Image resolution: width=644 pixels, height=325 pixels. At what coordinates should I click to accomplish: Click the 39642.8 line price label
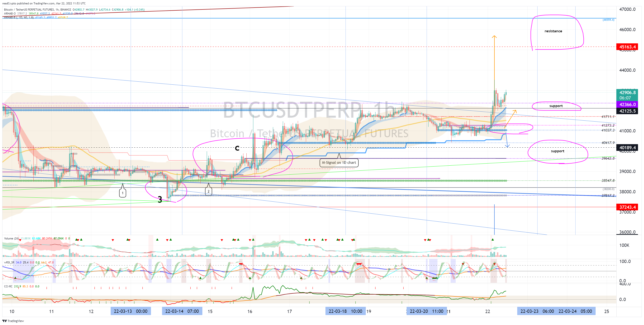pyautogui.click(x=608, y=158)
